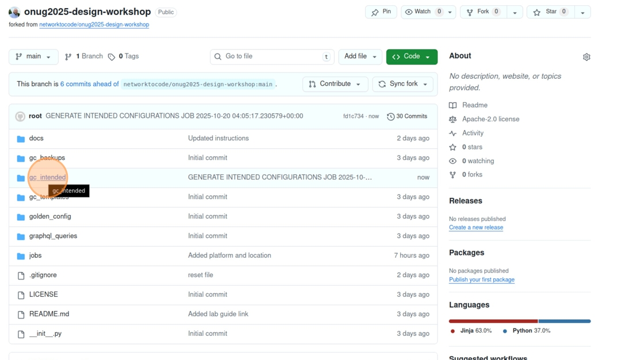Open the Add file dropdown
This screenshot has height=360, width=644.
pos(360,57)
